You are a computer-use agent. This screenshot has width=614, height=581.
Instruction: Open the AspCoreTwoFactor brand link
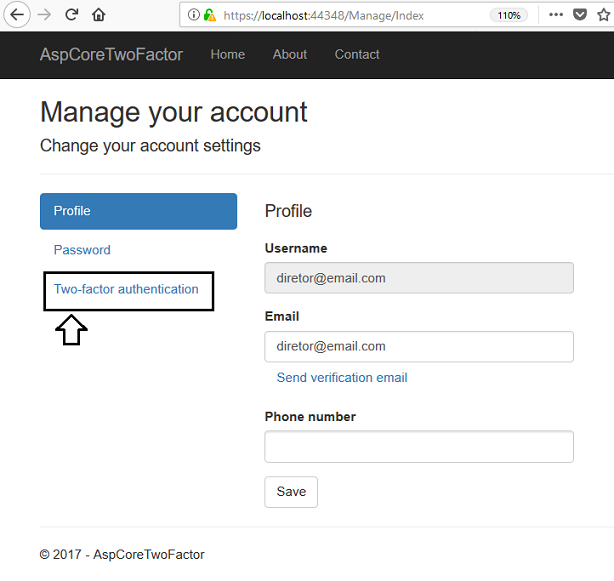coord(111,54)
